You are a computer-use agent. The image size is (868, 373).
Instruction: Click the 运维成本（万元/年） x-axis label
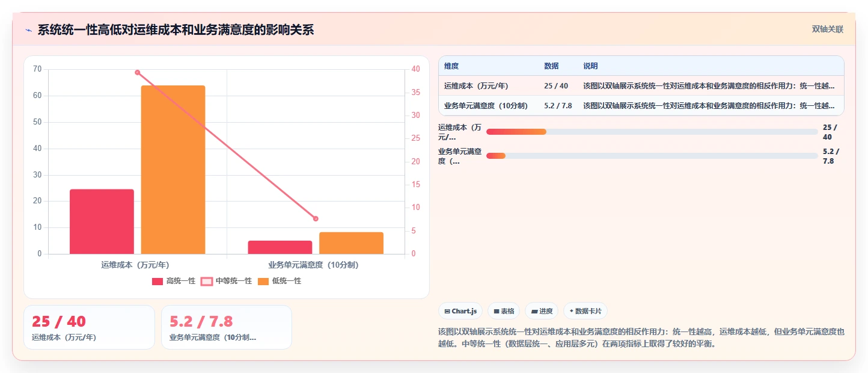click(x=135, y=265)
